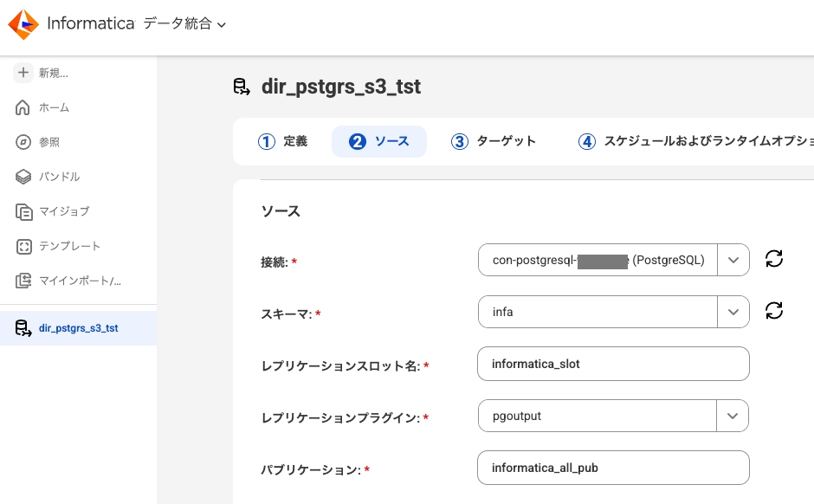Expand the レプリケーションプラグイン dropdown arrow
This screenshot has height=504, width=814.
pyautogui.click(x=733, y=416)
